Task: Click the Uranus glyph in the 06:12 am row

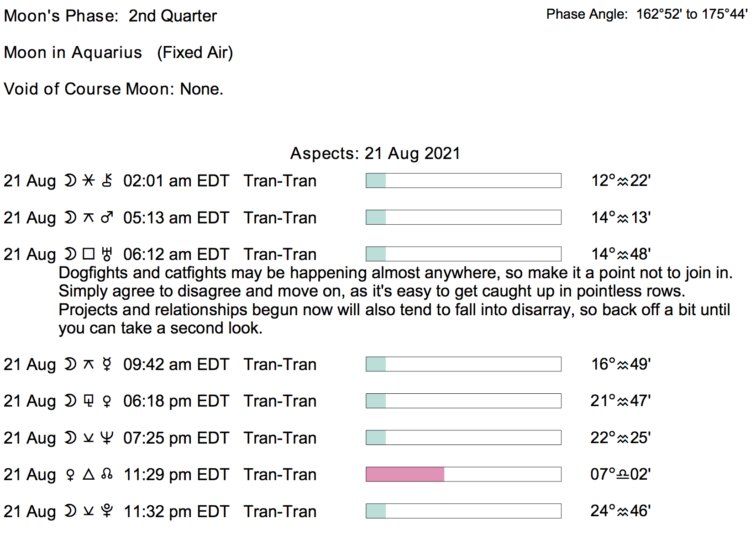Action: coord(107,254)
